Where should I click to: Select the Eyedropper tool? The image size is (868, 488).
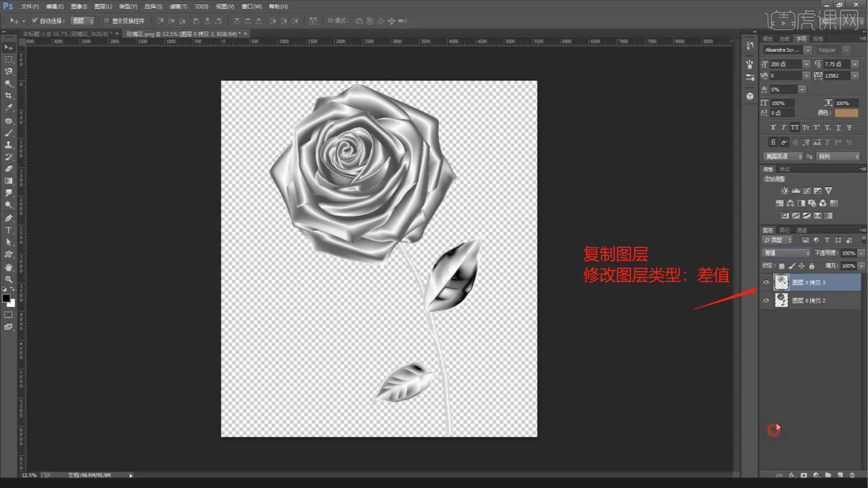coord(9,108)
